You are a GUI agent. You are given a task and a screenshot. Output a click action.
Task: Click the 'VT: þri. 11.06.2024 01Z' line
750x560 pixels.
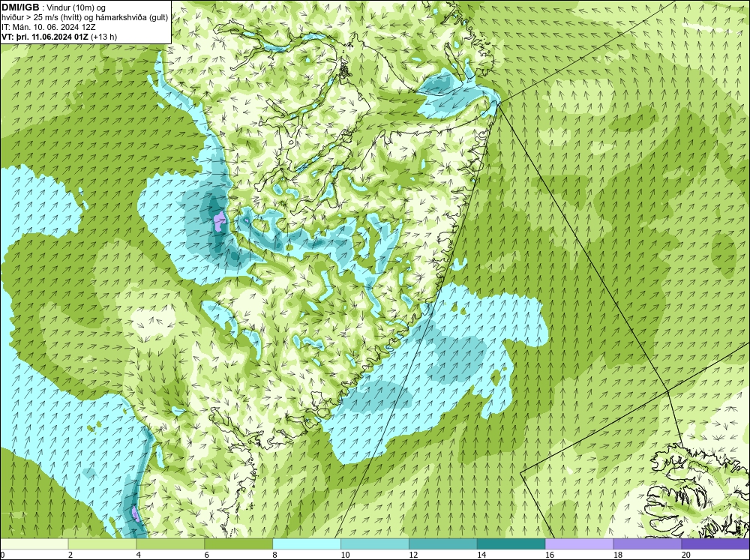pos(58,36)
